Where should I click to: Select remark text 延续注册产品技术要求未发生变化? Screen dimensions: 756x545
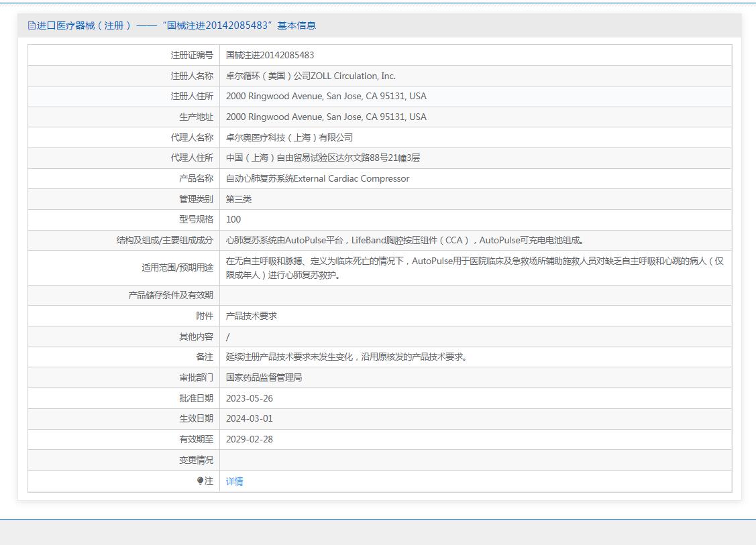pyautogui.click(x=289, y=357)
